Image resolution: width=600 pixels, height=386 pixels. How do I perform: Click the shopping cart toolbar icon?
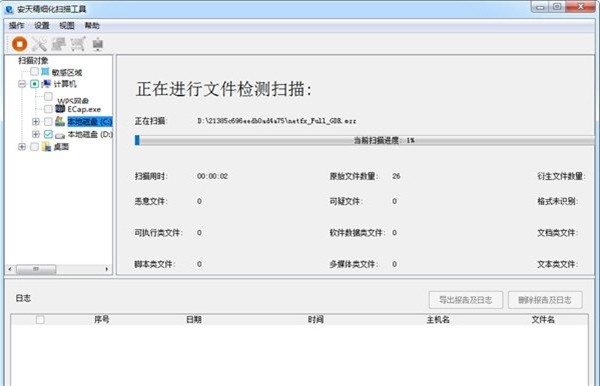(x=78, y=44)
